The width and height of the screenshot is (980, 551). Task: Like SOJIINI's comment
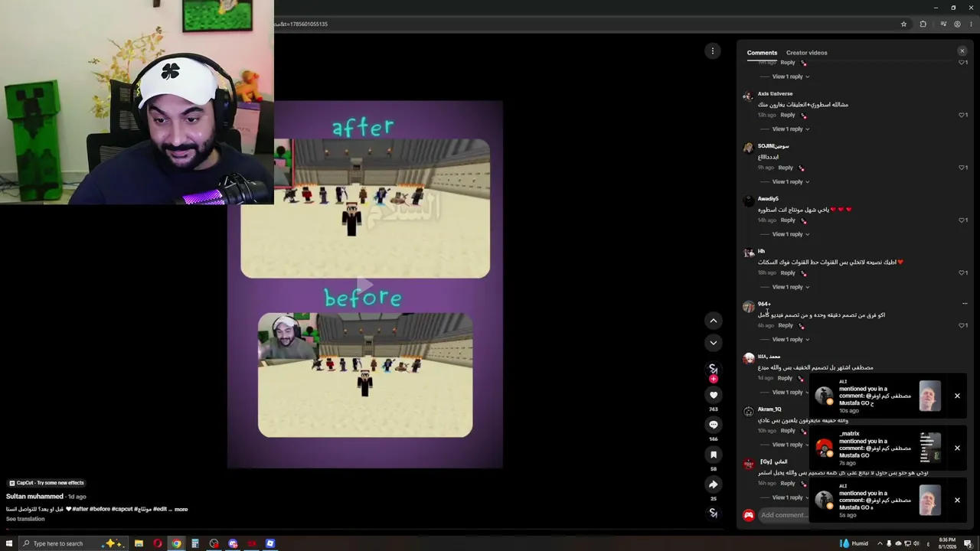click(962, 168)
